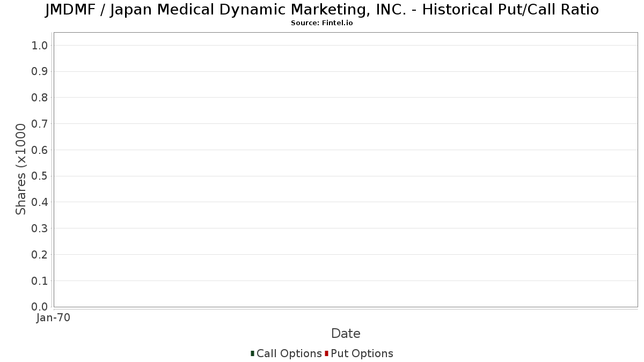Screen dimensions: 644x362
Task: Click the 1.0 y-axis tick label
Action: coord(40,46)
